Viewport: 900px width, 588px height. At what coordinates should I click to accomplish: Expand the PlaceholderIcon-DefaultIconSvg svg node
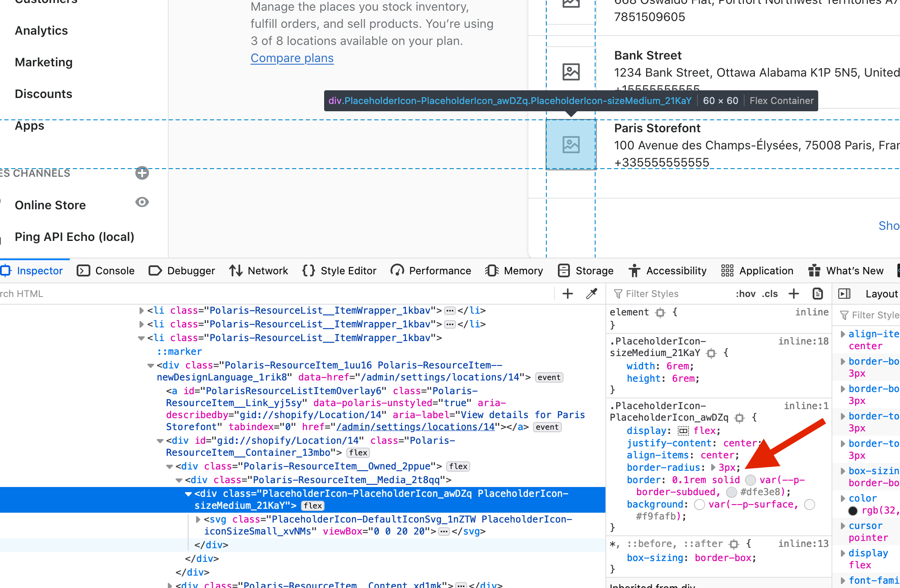198,519
